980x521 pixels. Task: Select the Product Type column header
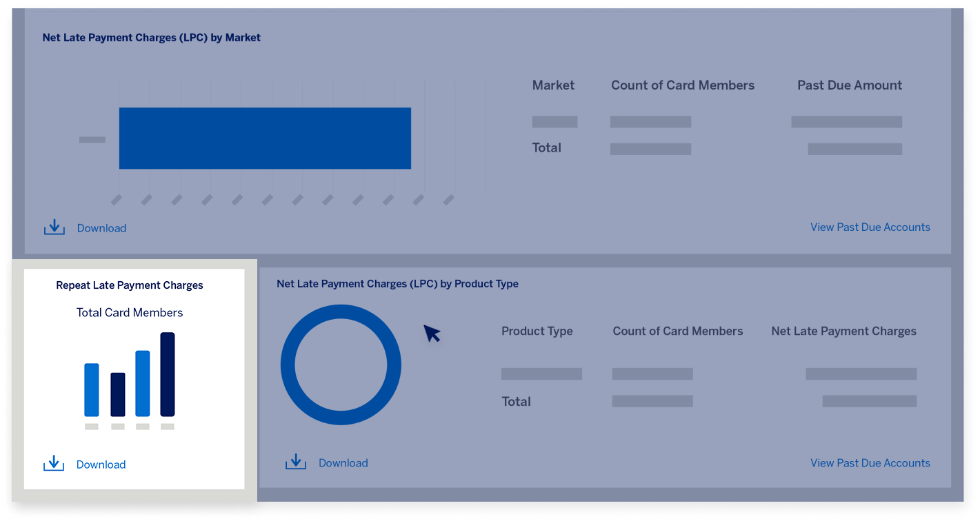537,331
